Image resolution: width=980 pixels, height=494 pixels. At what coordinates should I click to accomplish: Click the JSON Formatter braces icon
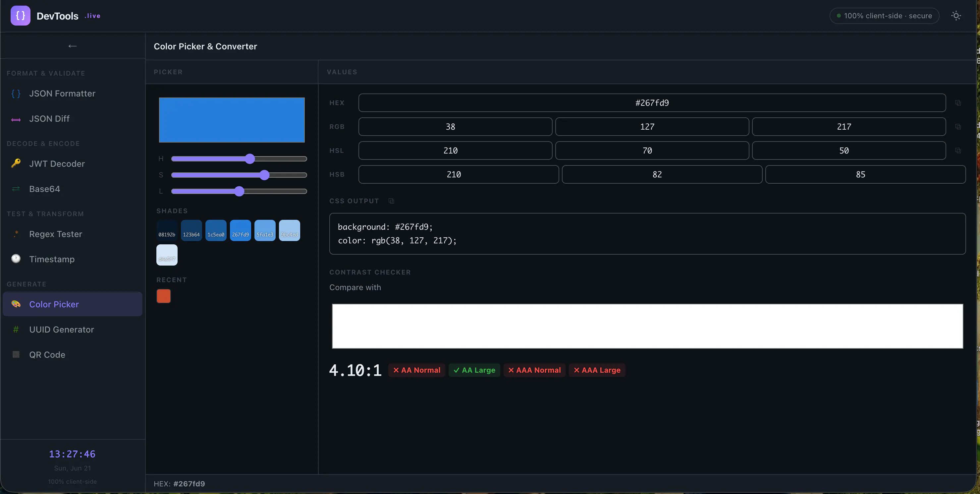point(16,93)
